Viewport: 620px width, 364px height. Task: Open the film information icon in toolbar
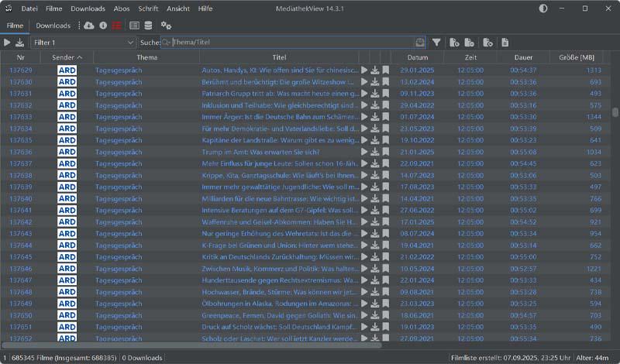pyautogui.click(x=103, y=26)
